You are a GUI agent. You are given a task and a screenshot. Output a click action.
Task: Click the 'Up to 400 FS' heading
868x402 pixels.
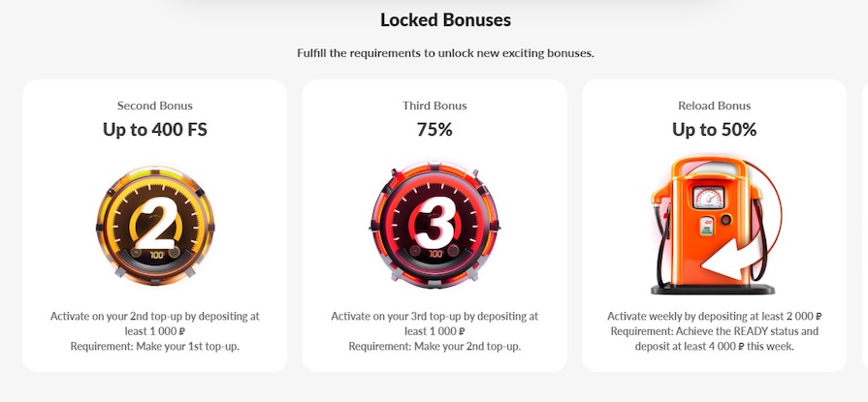(x=155, y=130)
